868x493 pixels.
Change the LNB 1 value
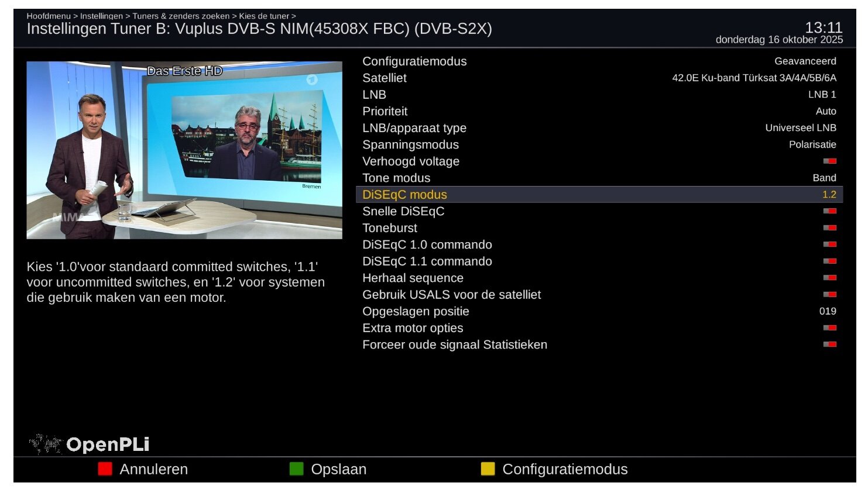pos(822,94)
